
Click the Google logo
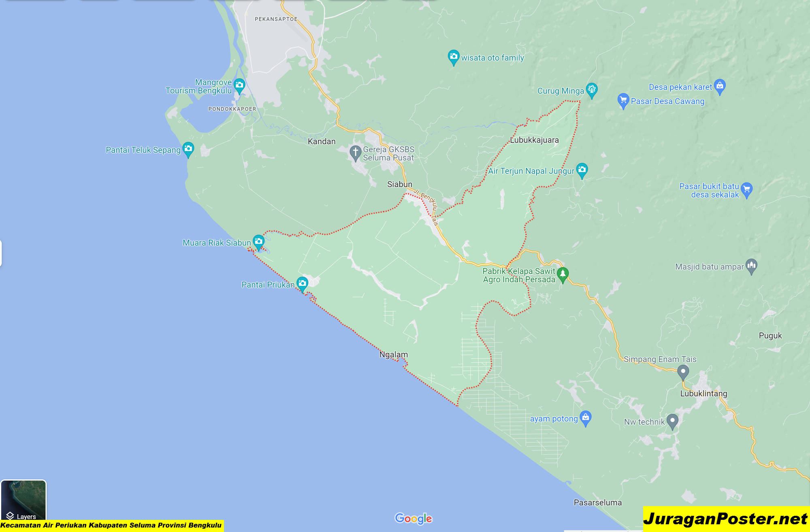414,518
